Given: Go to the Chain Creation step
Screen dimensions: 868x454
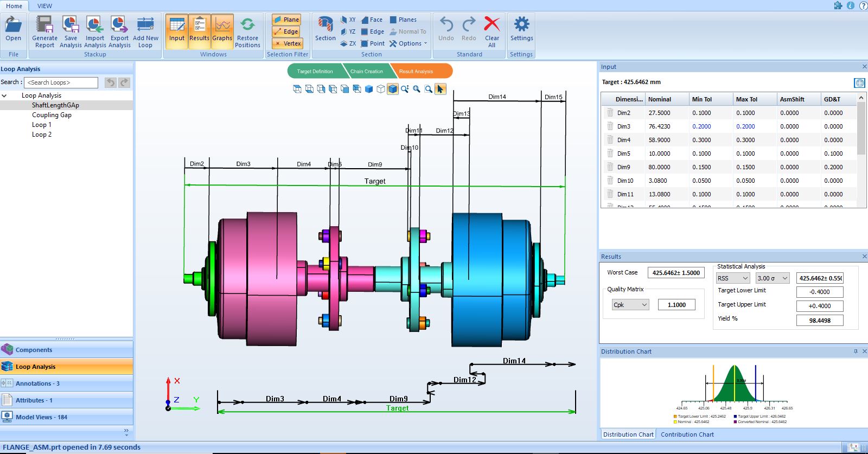Looking at the screenshot, I should tap(367, 71).
